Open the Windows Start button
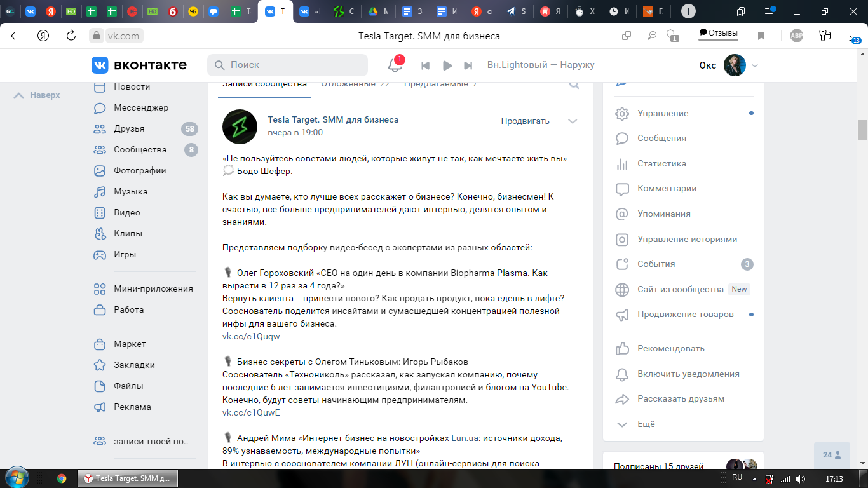The width and height of the screenshot is (868, 488). pos(16,477)
